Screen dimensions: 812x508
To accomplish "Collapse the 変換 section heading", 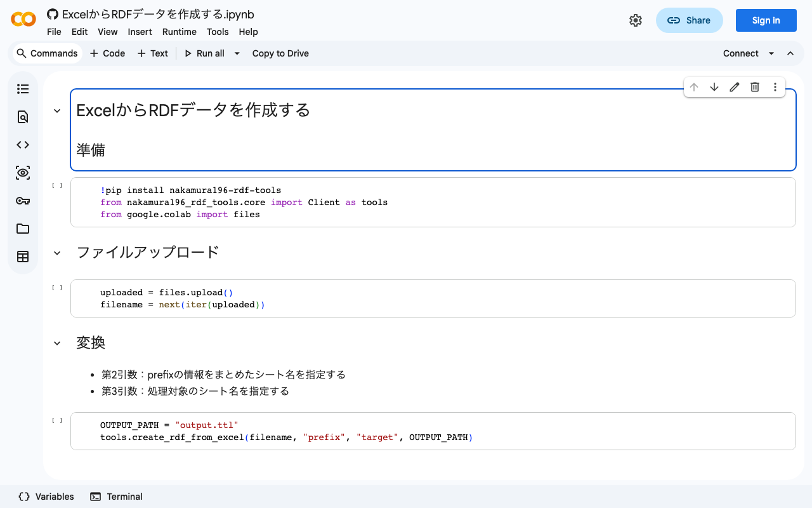I will pos(56,343).
